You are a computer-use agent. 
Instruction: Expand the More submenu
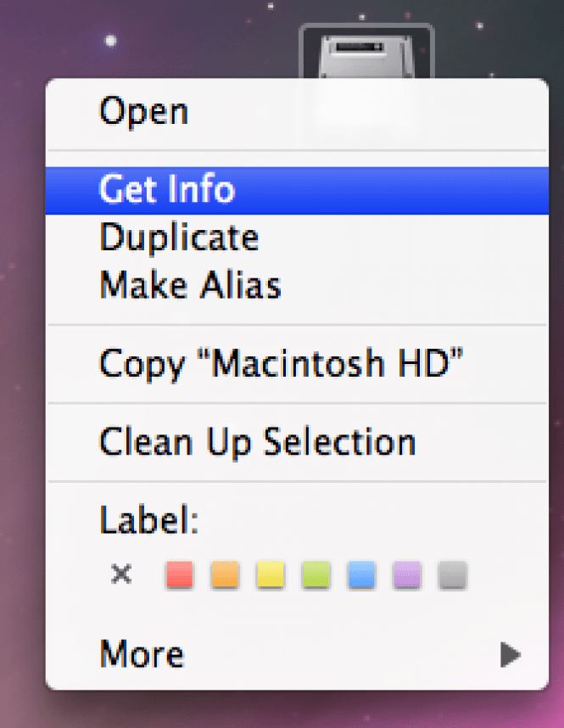141,654
